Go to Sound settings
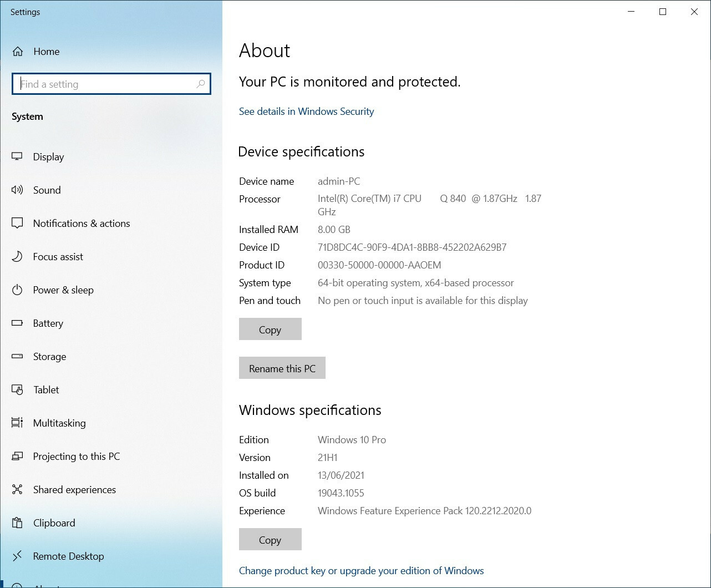The width and height of the screenshot is (711, 588). coord(111,190)
